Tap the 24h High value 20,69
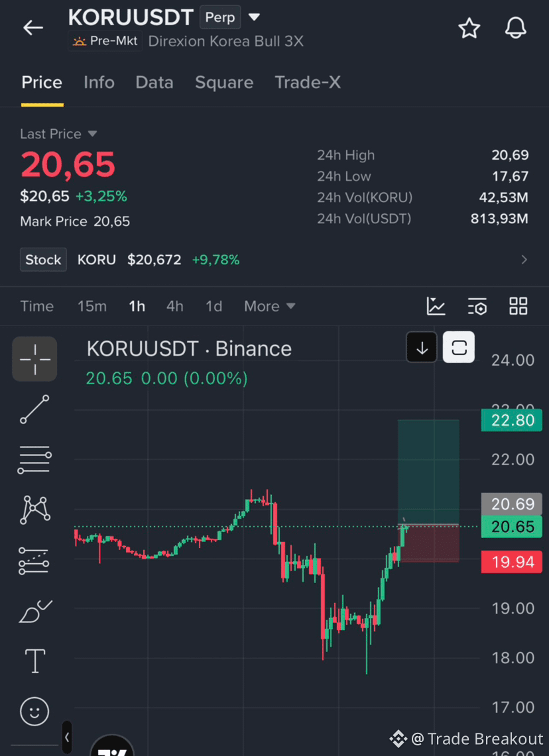Screen dimensions: 549x756 point(511,155)
